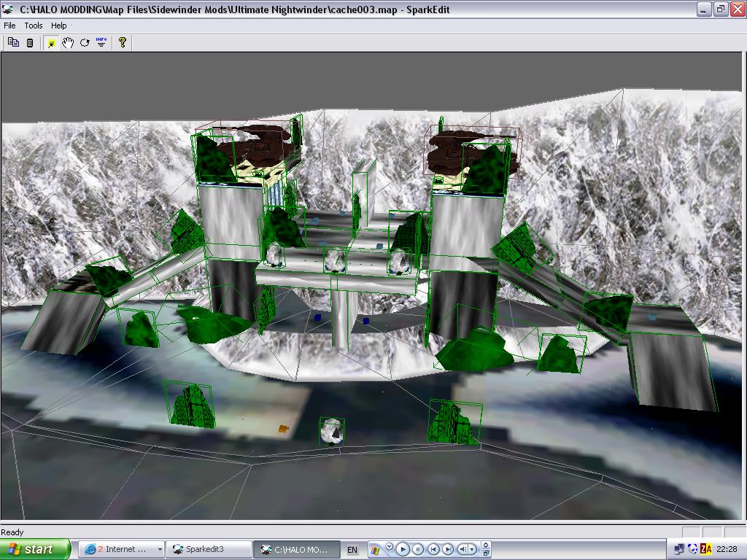The width and height of the screenshot is (747, 560).
Task: Mute the taskbar media player volume
Action: click(x=462, y=550)
